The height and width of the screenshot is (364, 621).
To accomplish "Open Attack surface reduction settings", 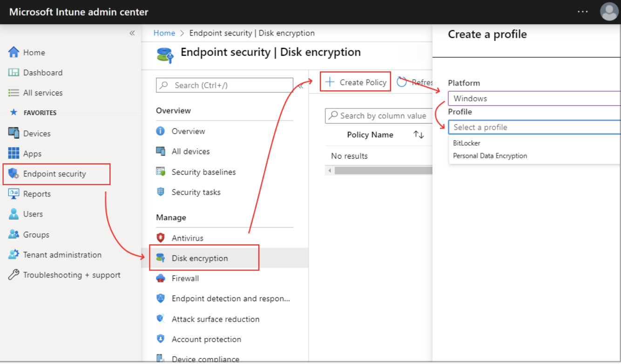I will coord(216,319).
